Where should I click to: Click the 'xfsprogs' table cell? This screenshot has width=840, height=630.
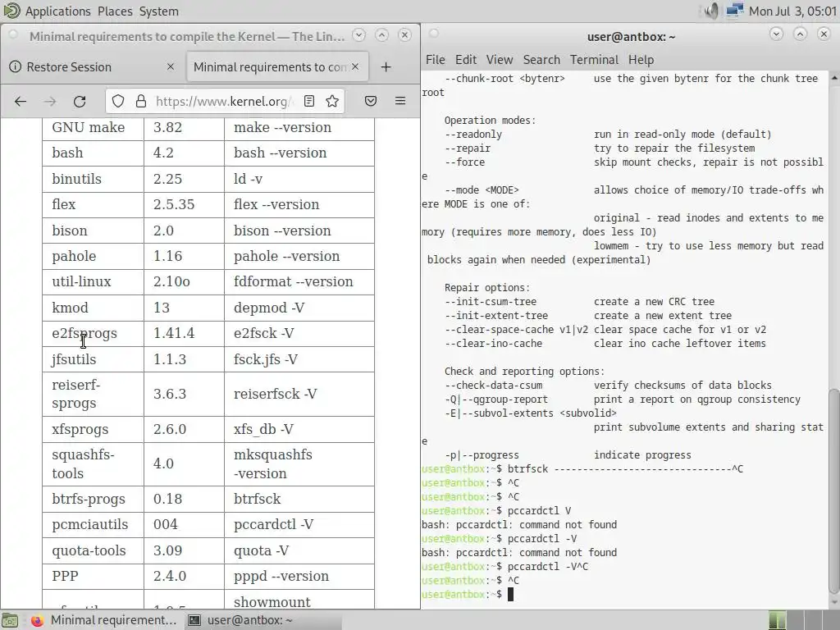pyautogui.click(x=94, y=429)
